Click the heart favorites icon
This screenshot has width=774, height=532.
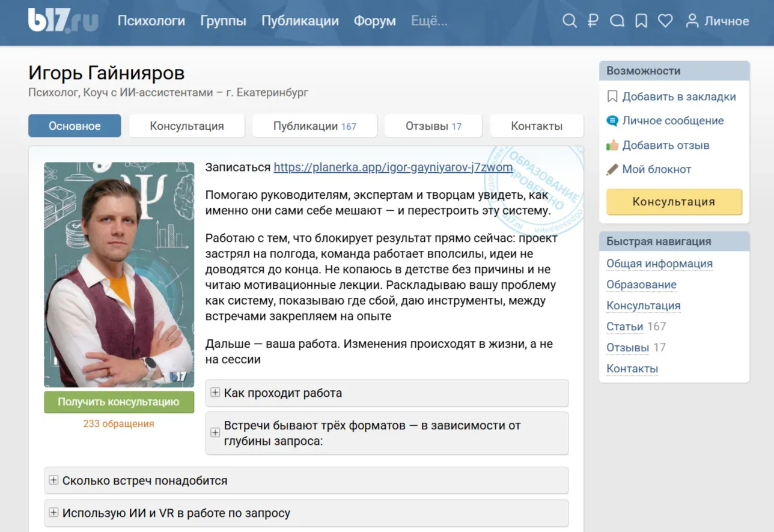665,21
